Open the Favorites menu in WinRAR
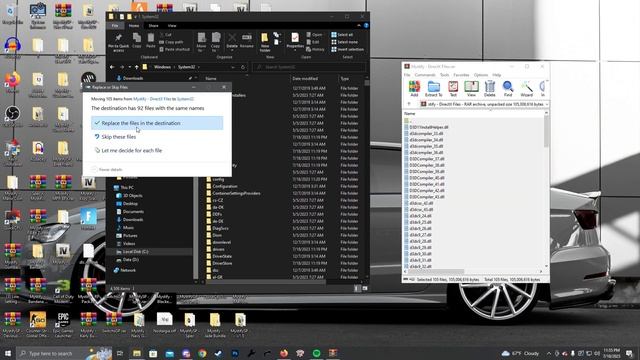 [461, 75]
